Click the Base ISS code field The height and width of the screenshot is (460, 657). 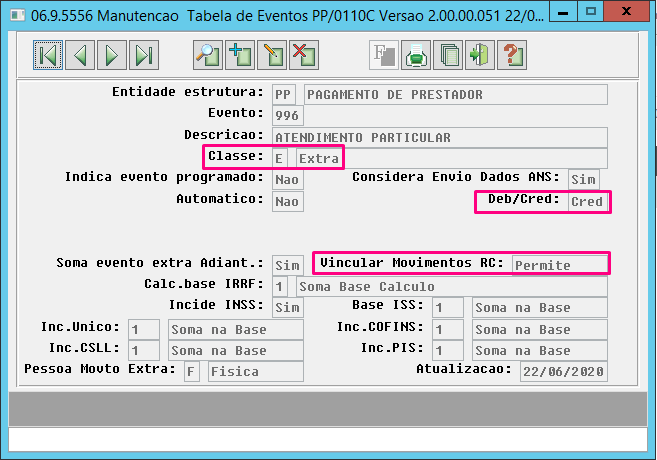point(448,308)
